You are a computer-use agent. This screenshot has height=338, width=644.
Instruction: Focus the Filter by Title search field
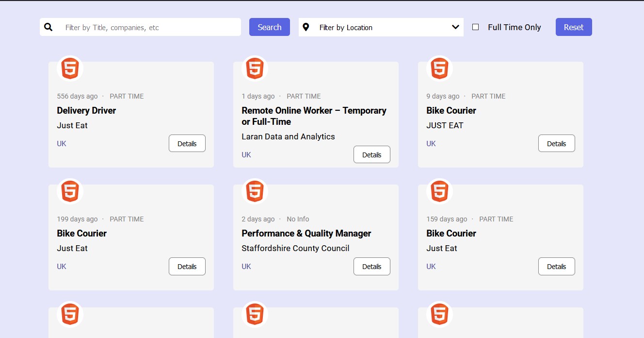[x=150, y=27]
